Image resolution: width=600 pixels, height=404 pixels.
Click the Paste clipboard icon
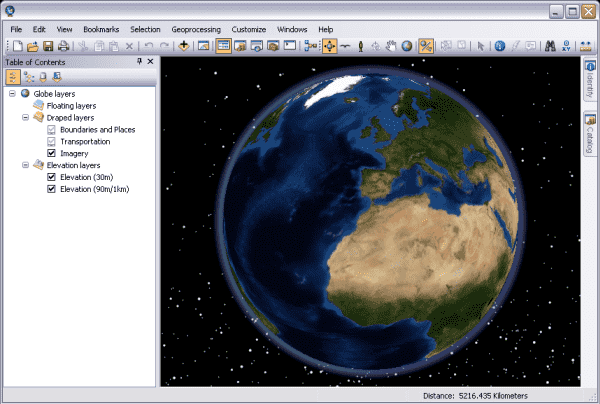[114, 46]
